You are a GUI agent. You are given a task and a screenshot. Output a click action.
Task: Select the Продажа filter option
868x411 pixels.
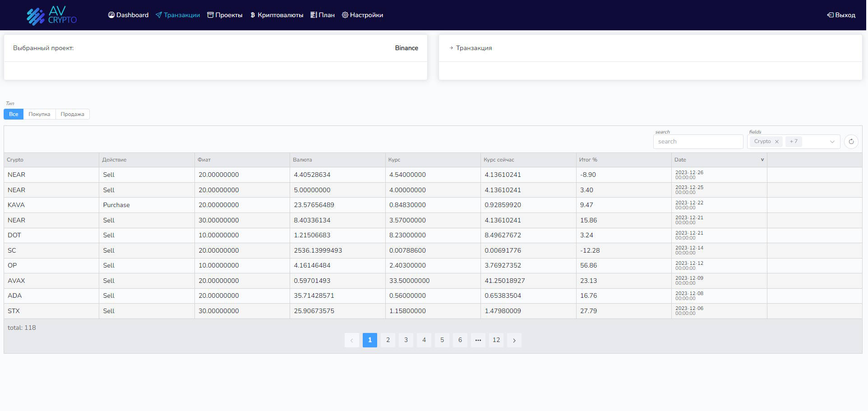click(x=72, y=114)
